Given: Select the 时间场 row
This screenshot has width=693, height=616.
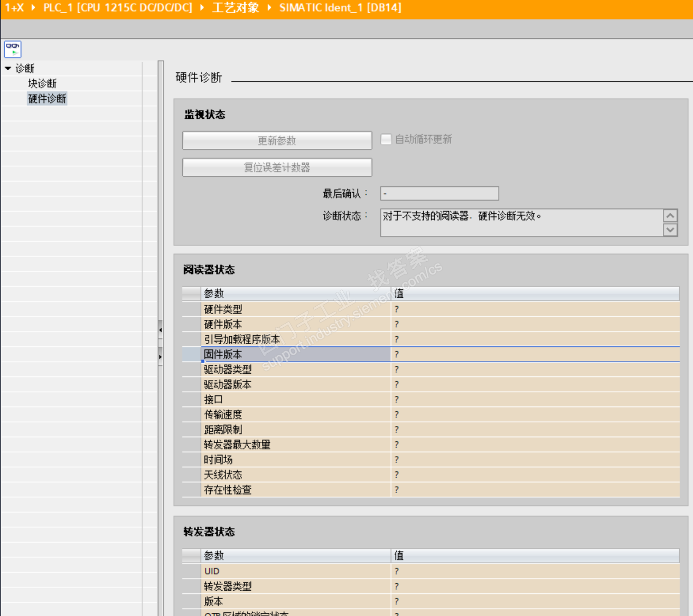Looking at the screenshot, I should coord(430,460).
